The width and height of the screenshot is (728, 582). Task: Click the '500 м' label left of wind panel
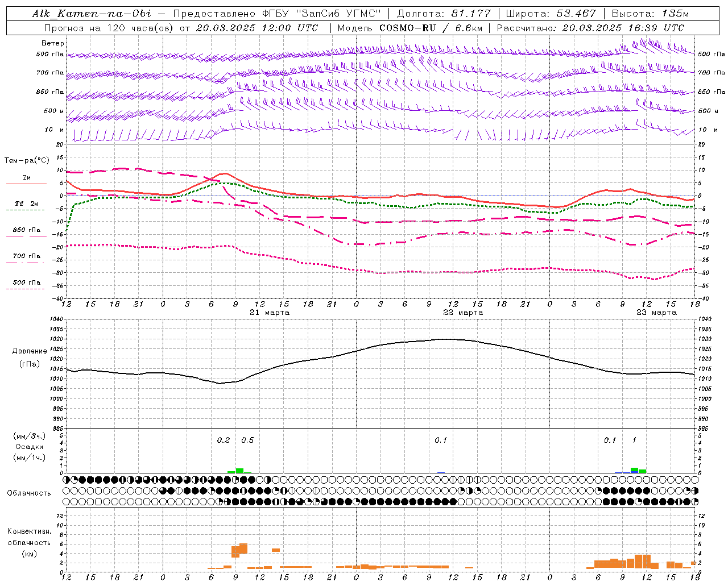[x=54, y=111]
